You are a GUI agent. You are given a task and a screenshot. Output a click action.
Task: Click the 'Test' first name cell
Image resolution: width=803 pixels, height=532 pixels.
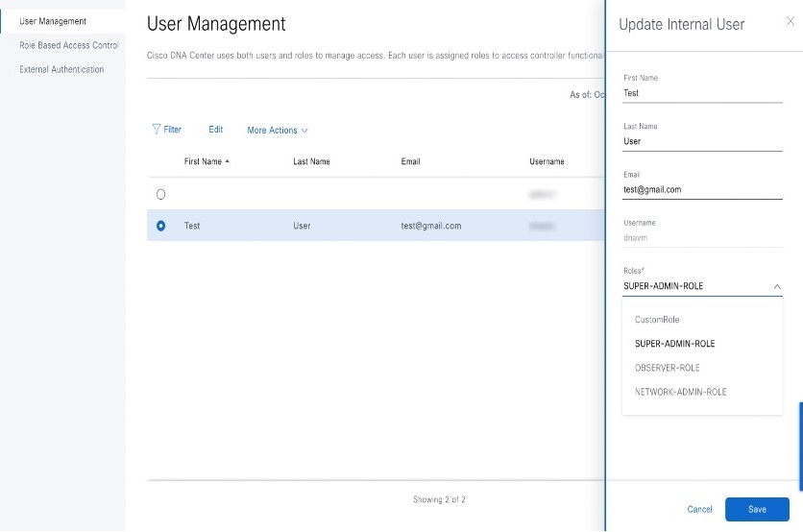point(192,226)
